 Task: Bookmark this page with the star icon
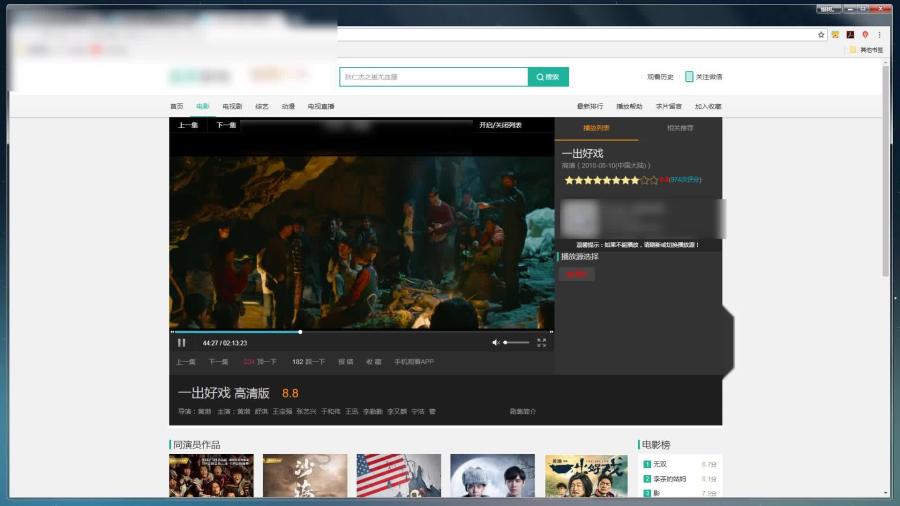[x=821, y=34]
